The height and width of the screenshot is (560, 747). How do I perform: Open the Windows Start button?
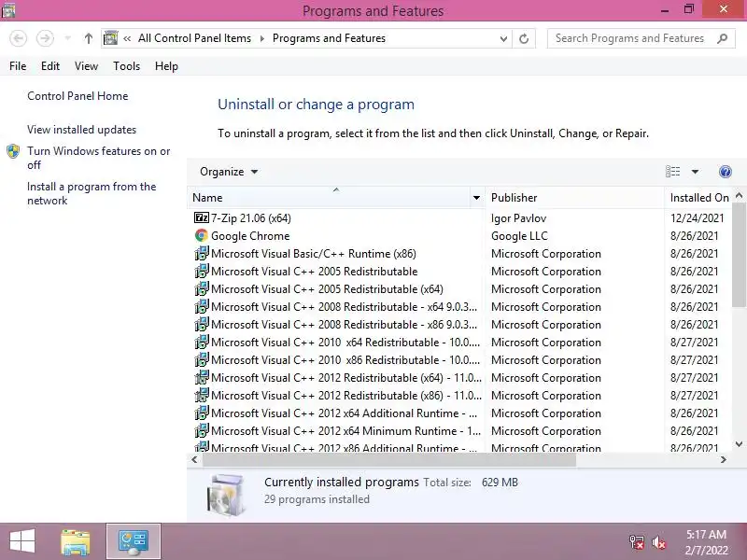pyautogui.click(x=21, y=541)
